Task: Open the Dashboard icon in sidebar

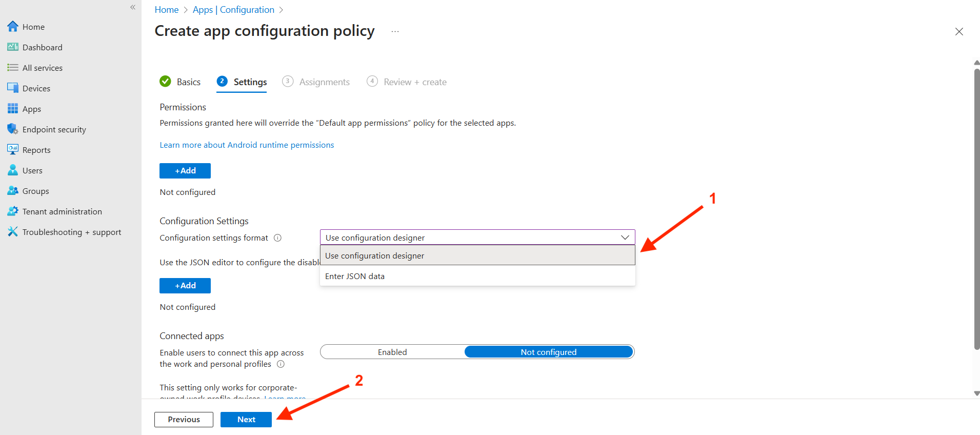Action: click(x=13, y=47)
